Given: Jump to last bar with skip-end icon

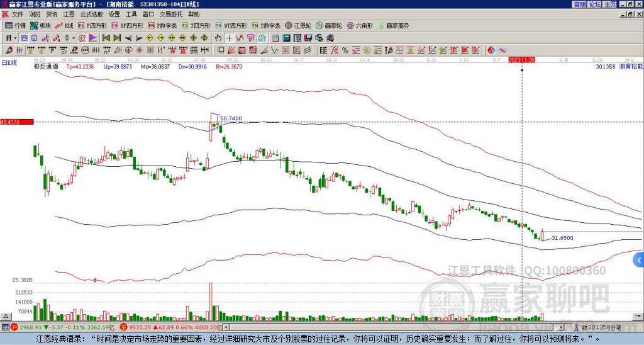Looking at the screenshot, I should click(x=117, y=38).
